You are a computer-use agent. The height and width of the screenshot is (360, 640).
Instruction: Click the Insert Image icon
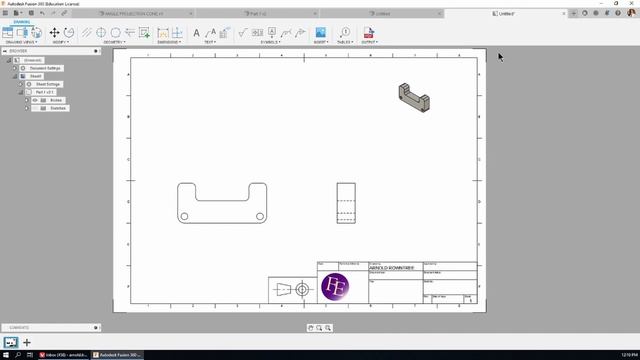pos(321,33)
